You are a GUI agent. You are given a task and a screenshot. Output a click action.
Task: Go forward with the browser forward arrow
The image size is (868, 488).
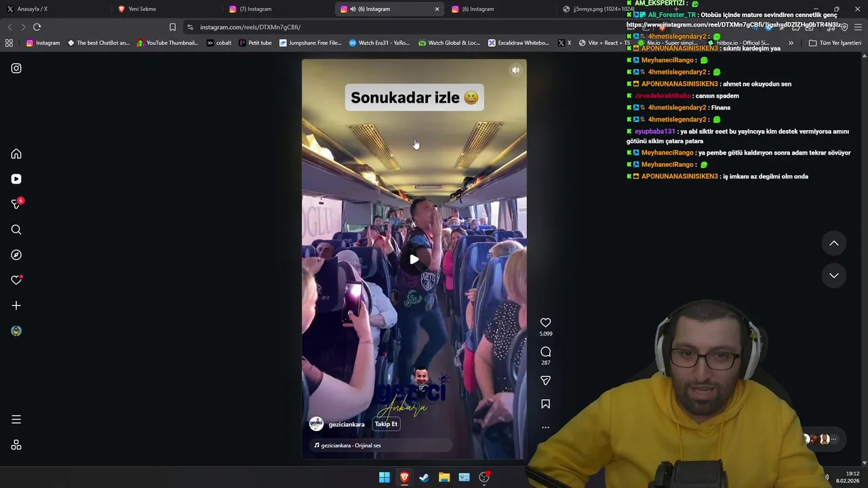[x=23, y=27]
